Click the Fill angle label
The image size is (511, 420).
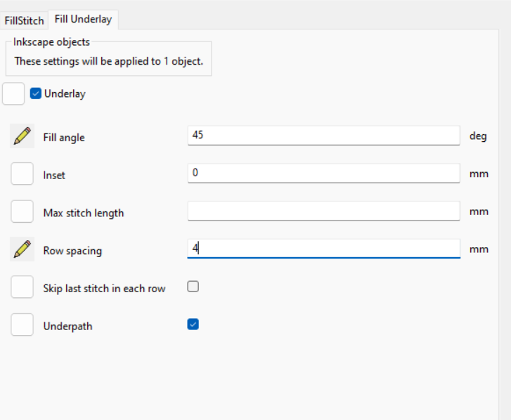coord(64,138)
